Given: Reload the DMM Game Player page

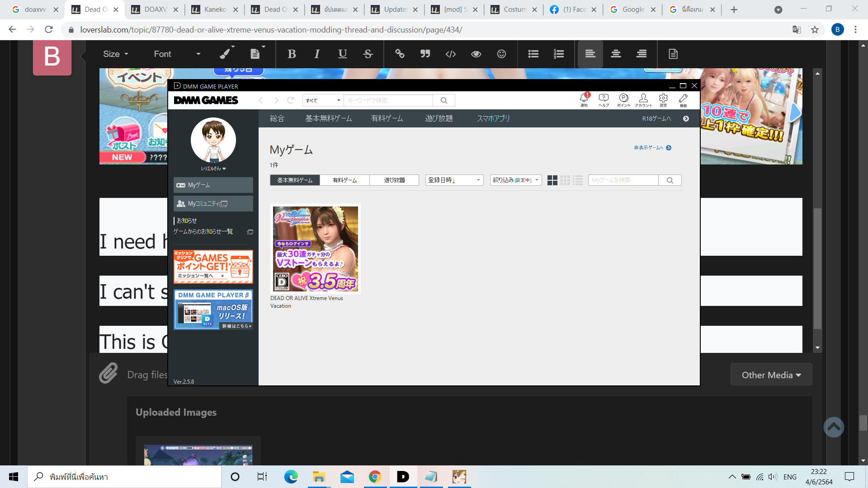Looking at the screenshot, I should (291, 100).
